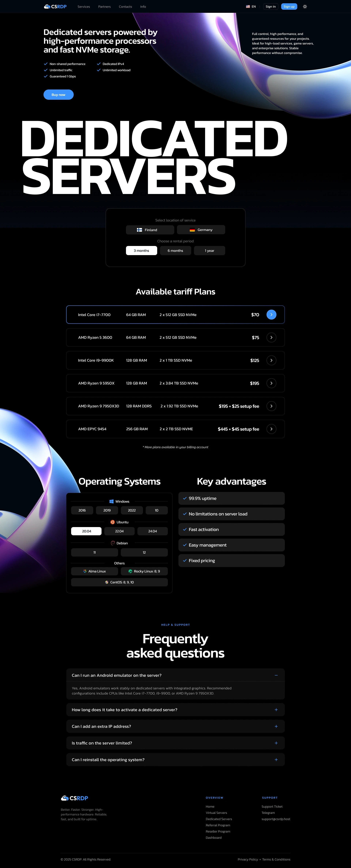Open the Privacy Policy footer link
This screenshot has width=351, height=868.
(248, 860)
